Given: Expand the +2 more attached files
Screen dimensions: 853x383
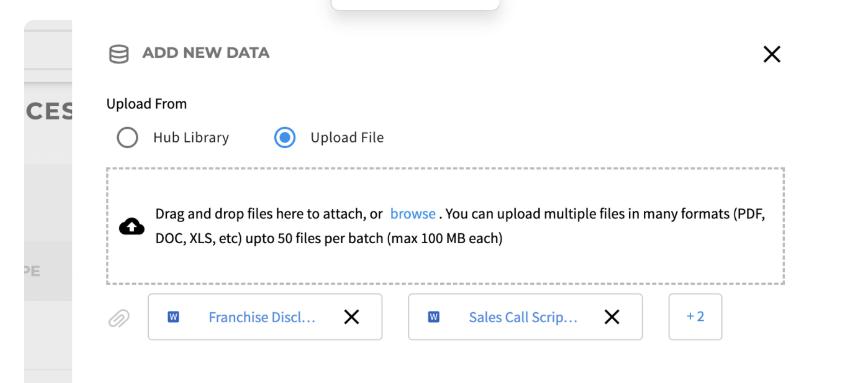Looking at the screenshot, I should click(x=695, y=317).
